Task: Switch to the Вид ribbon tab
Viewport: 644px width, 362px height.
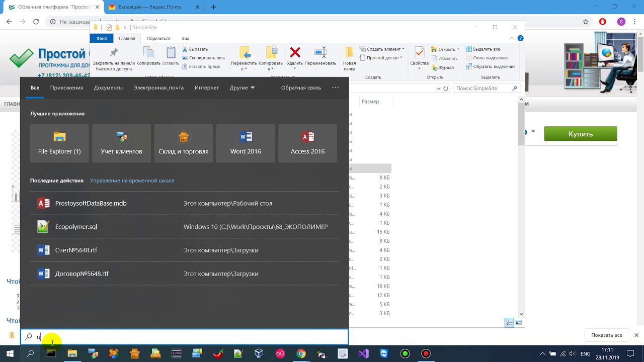Action: point(186,38)
